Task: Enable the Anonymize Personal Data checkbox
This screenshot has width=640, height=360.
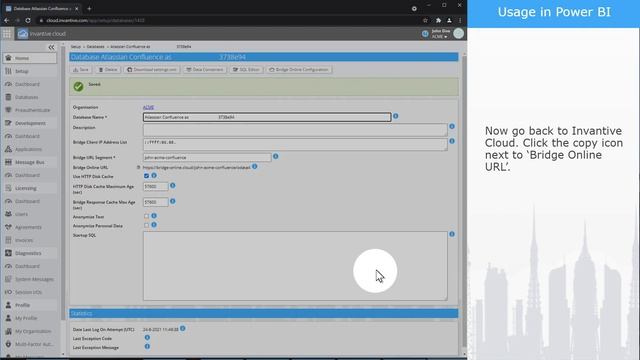Action: point(147,225)
